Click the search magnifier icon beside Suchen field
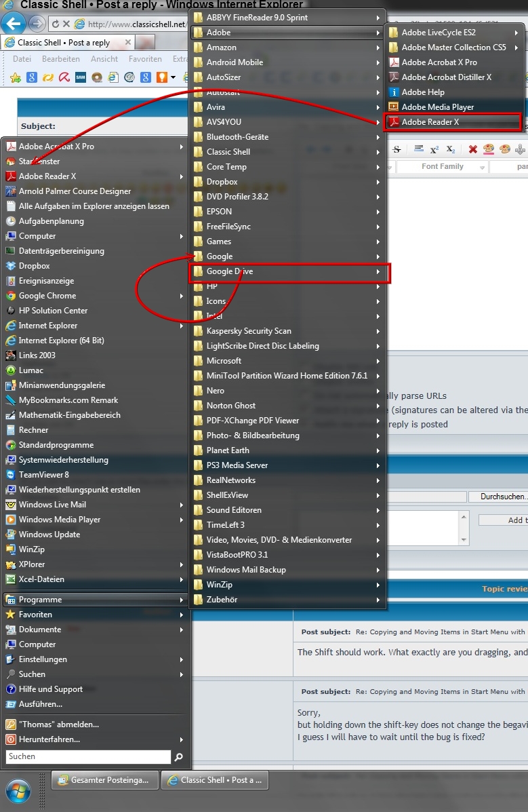Screen dimensions: 528x812 pyautogui.click(x=178, y=757)
